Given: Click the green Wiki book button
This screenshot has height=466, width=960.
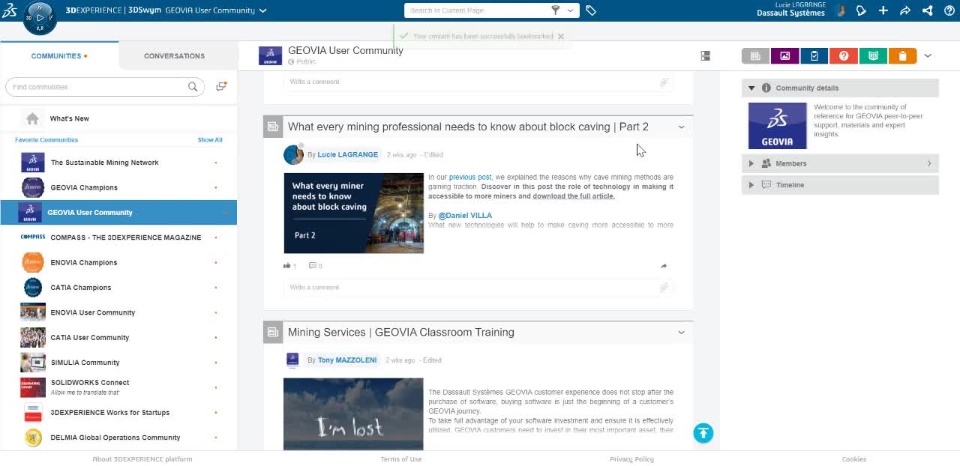Looking at the screenshot, I should pos(873,56).
